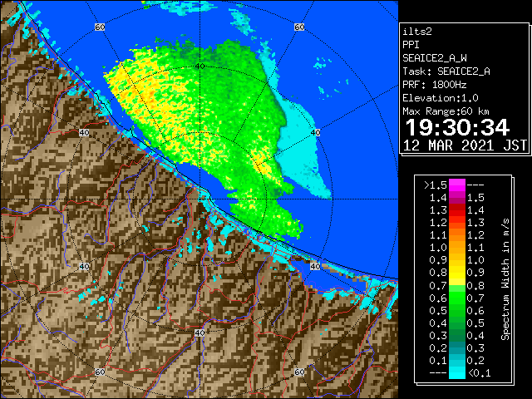Click the magenta >1.5 legend color swatch
Viewport: 532px width, 399px height.
(457, 185)
